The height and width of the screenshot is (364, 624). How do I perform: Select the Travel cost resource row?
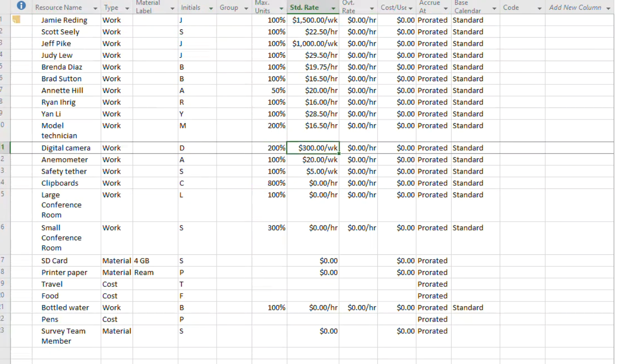coord(52,284)
